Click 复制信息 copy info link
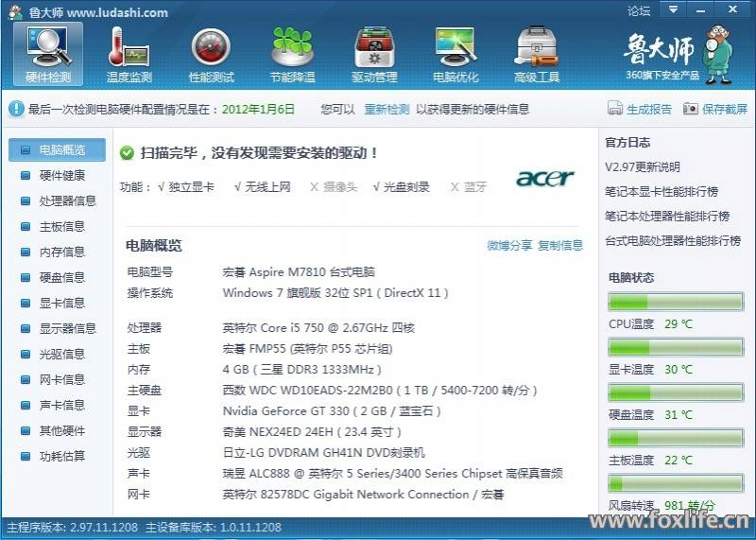756x540 pixels. tap(560, 246)
